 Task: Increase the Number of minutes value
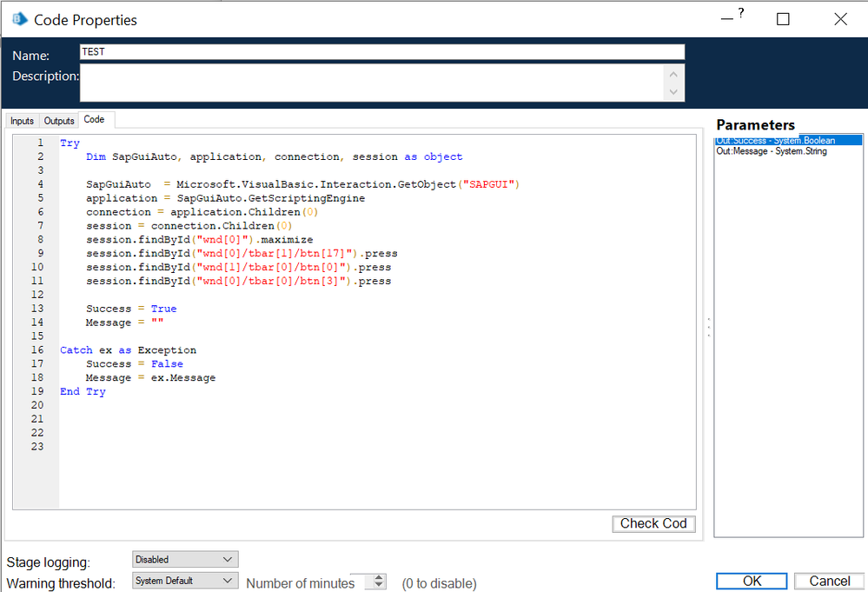pos(380,578)
